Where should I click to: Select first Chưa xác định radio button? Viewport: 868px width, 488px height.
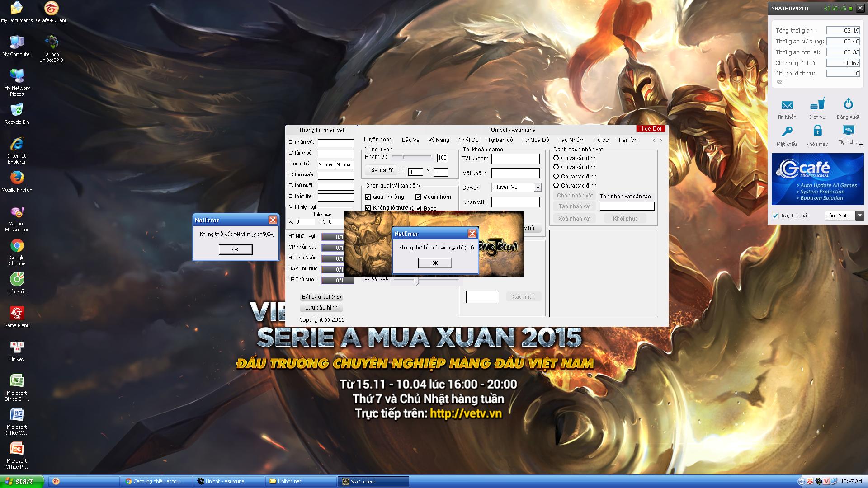(556, 158)
